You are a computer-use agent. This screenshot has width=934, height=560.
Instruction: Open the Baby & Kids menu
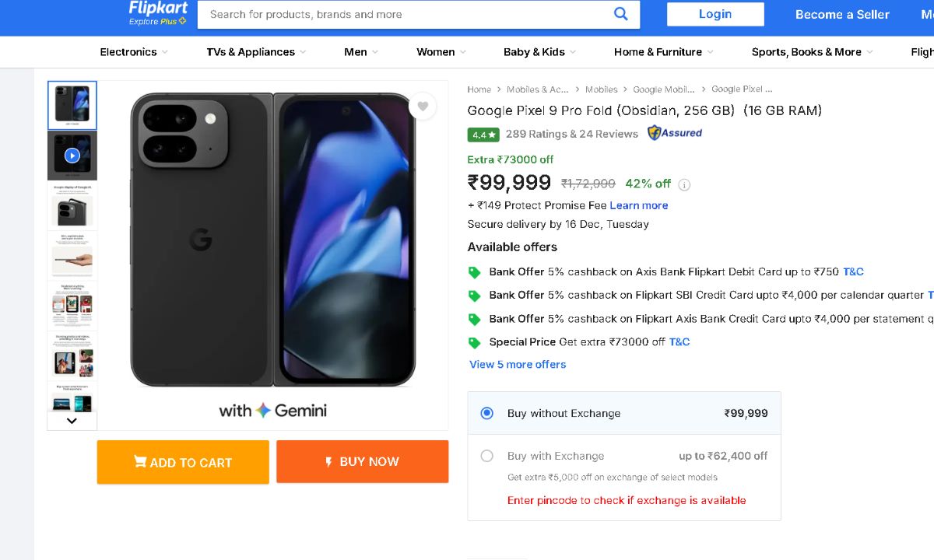pyautogui.click(x=539, y=52)
